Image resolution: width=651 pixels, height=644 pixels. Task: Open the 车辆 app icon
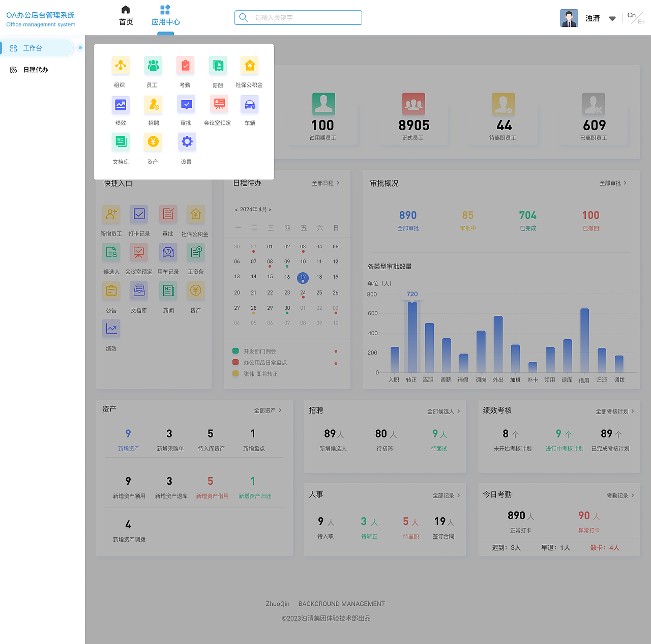[250, 105]
